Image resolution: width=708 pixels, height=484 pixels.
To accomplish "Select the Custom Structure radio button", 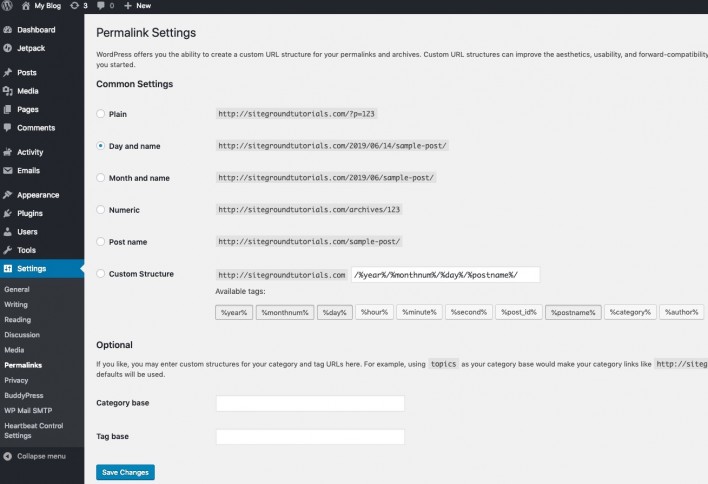I will coord(101,274).
